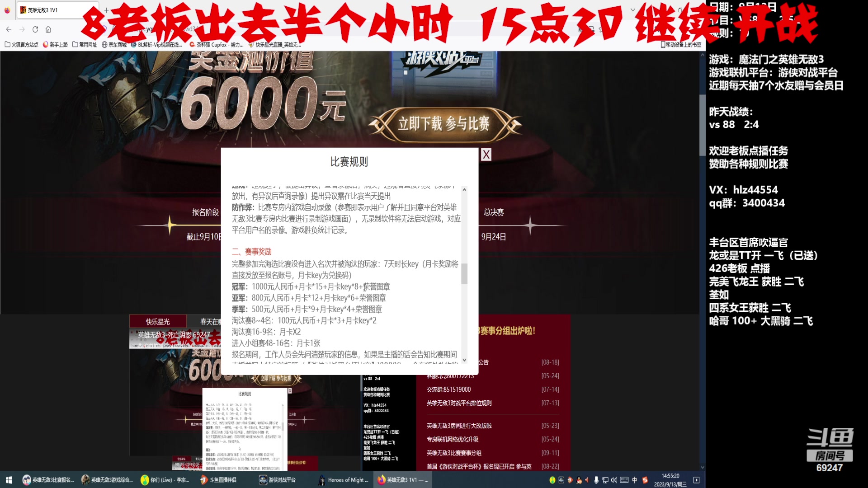Open 英雄无敌3对战平台排位规则 news item
The width and height of the screenshot is (868, 488).
tap(459, 403)
